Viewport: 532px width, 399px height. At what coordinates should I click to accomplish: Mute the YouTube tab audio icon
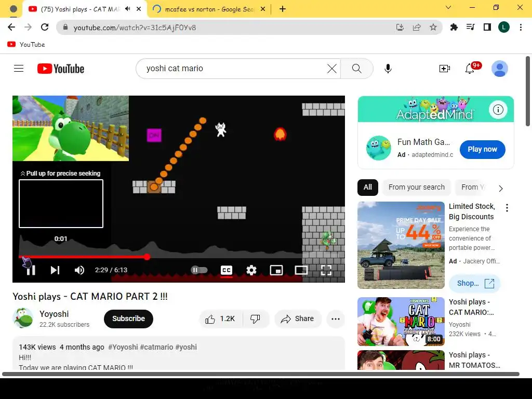(128, 9)
